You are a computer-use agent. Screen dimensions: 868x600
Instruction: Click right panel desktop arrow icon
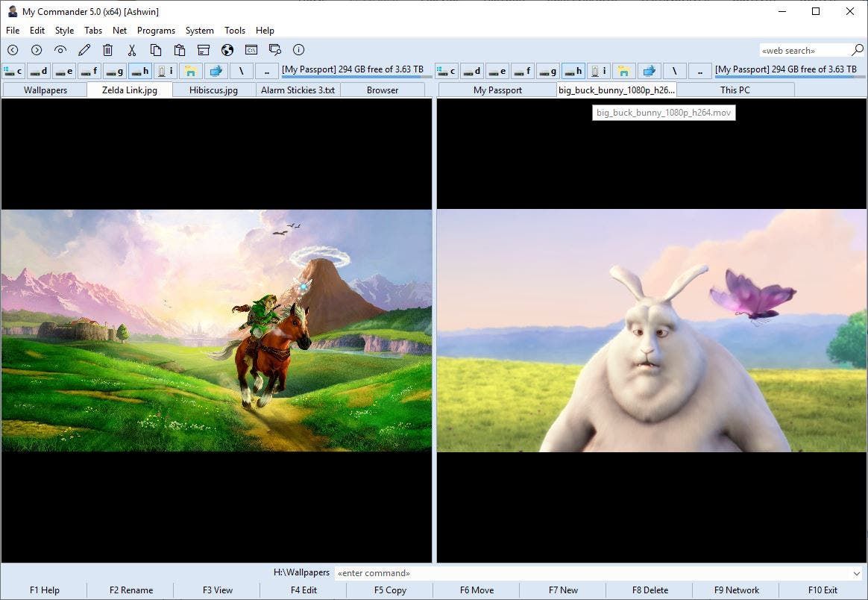pyautogui.click(x=650, y=70)
